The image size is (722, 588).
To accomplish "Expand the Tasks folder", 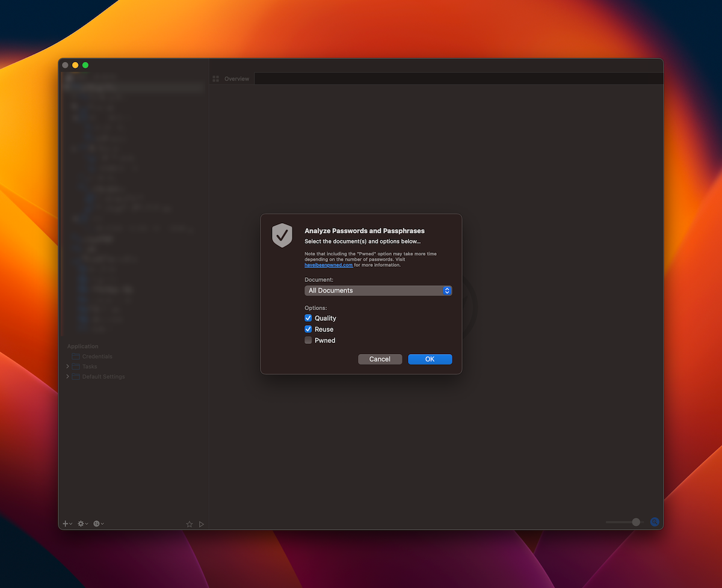I will 67,366.
